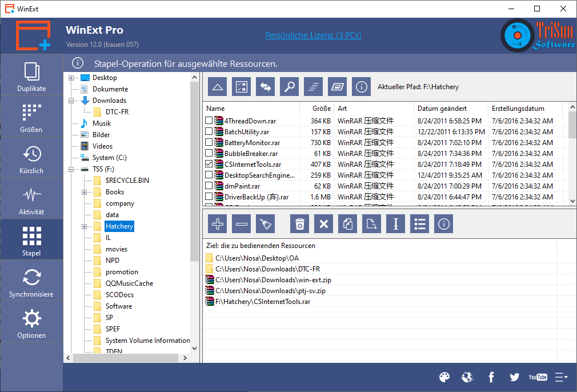Screen dimensions: 577x392
Task: Click the select-all checklist toolbar icon
Action: pyautogui.click(x=242, y=87)
